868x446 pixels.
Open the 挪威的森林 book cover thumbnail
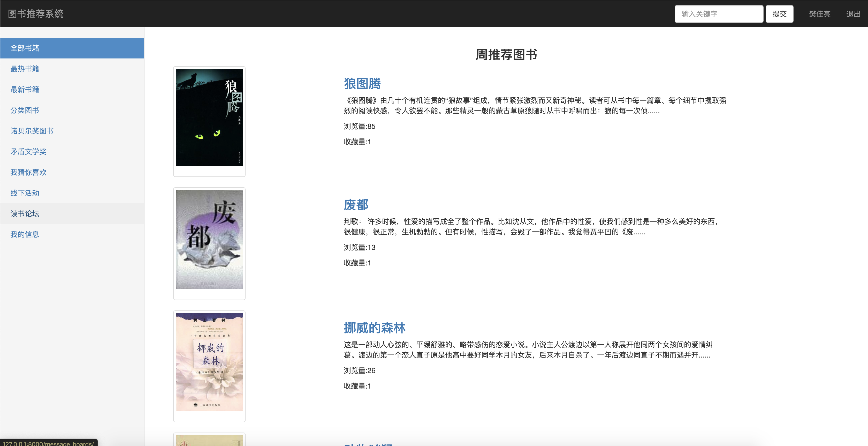click(209, 362)
